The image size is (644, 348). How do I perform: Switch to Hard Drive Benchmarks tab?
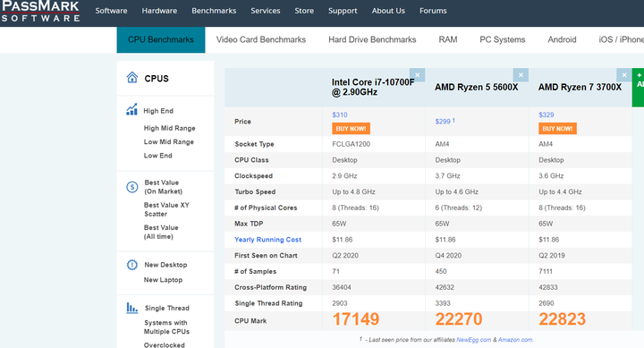(372, 40)
